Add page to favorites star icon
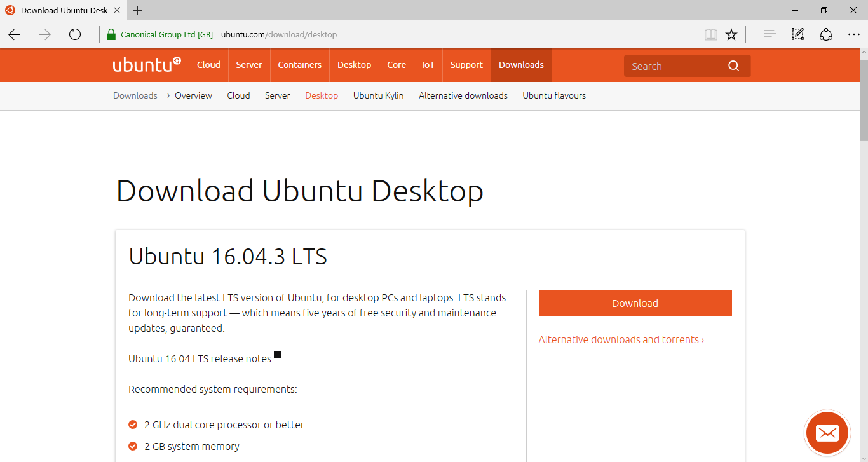The image size is (868, 462). click(x=731, y=34)
